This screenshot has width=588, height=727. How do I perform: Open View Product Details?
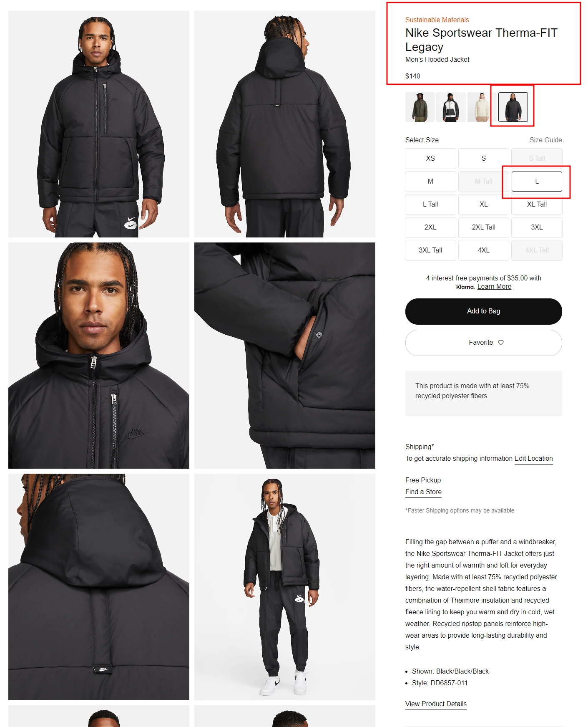(x=436, y=704)
